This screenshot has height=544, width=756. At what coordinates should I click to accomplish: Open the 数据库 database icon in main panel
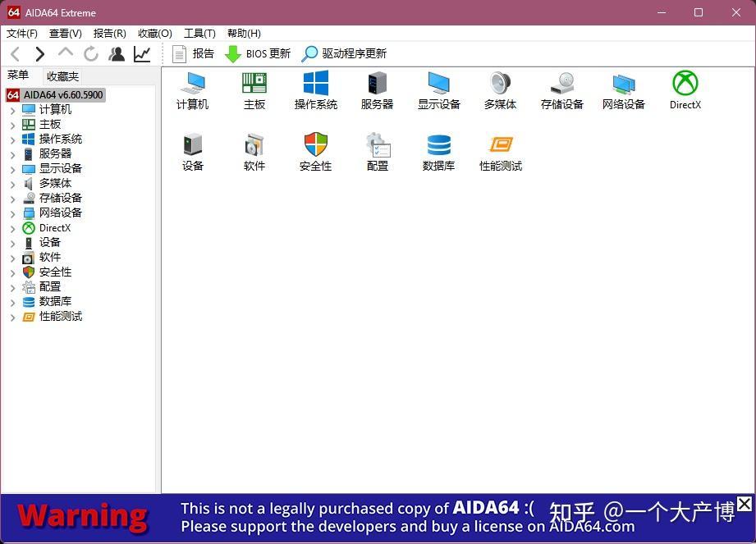[439, 152]
